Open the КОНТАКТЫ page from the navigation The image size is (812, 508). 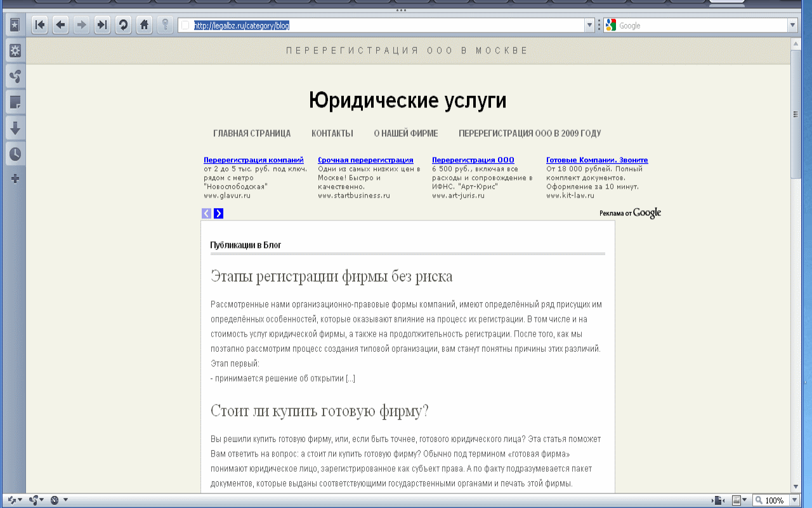point(331,133)
